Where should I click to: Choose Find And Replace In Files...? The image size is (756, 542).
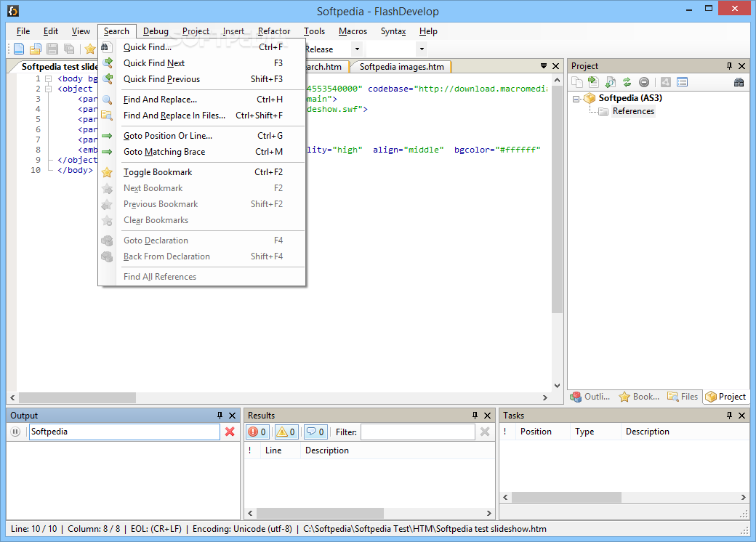[202, 115]
